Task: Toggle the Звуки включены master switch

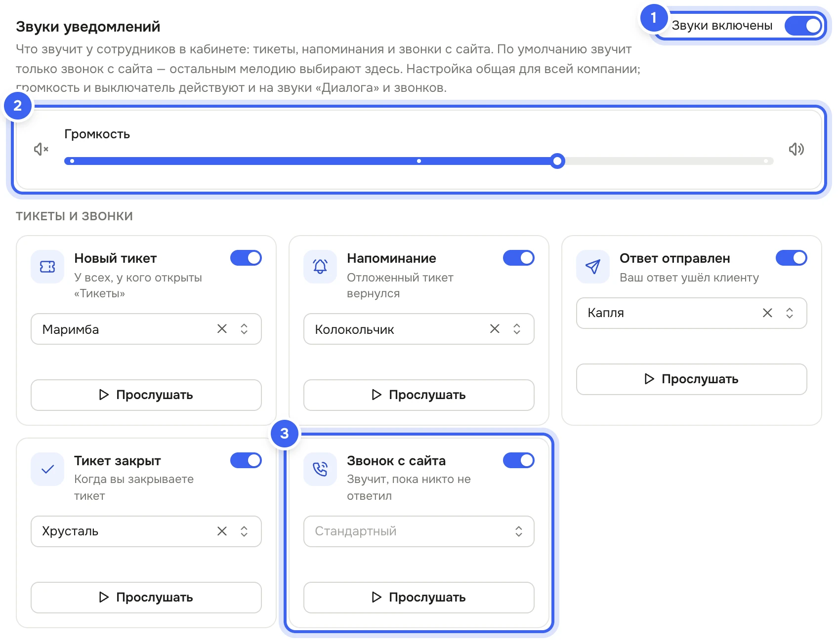Action: click(x=803, y=26)
